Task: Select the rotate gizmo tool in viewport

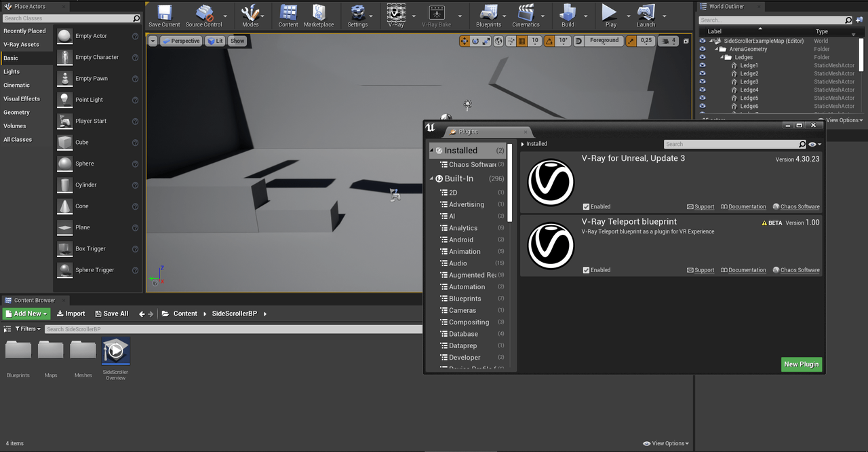Action: 475,41
